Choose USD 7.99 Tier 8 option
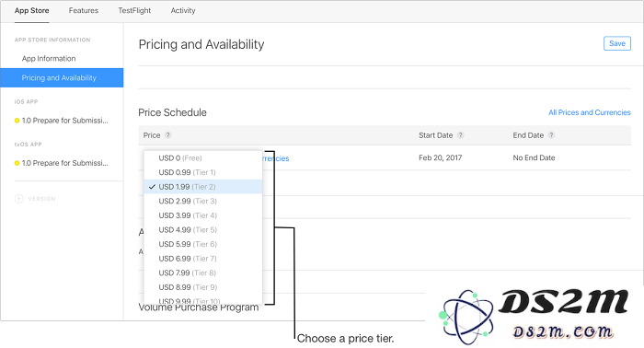The width and height of the screenshot is (644, 348). pos(203,273)
